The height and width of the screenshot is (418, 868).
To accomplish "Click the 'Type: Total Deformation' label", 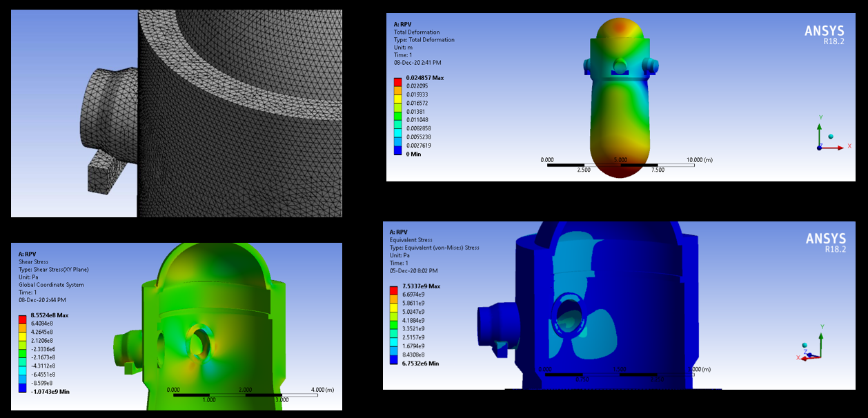I will (424, 40).
